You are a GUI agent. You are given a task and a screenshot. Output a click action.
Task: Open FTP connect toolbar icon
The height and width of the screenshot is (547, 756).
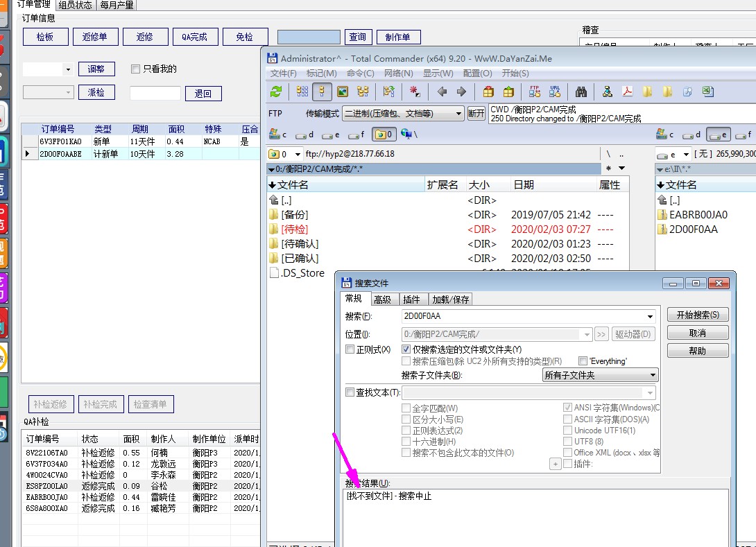coord(535,92)
